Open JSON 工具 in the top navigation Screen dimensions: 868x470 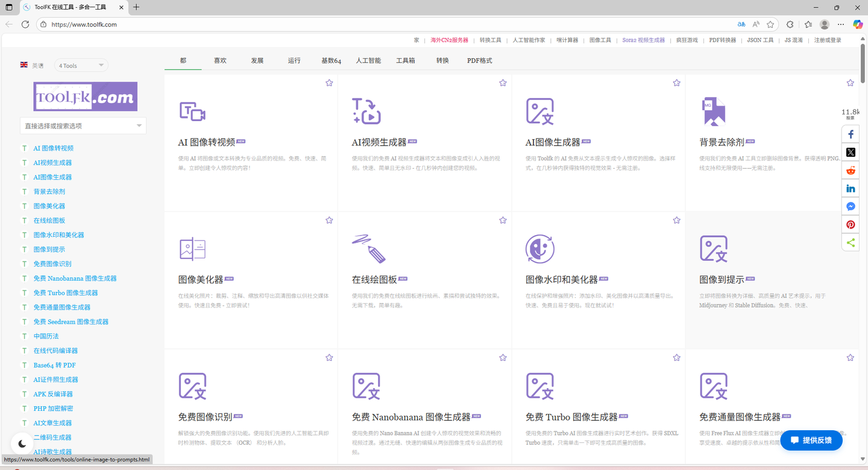coord(760,40)
